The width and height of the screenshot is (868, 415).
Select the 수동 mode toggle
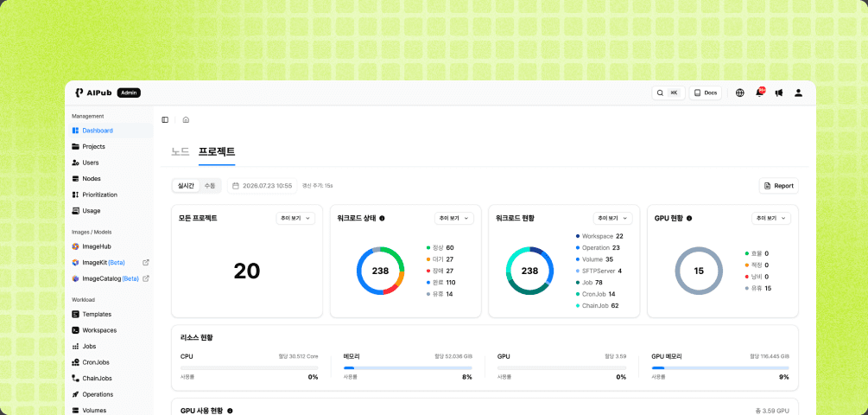(x=210, y=186)
